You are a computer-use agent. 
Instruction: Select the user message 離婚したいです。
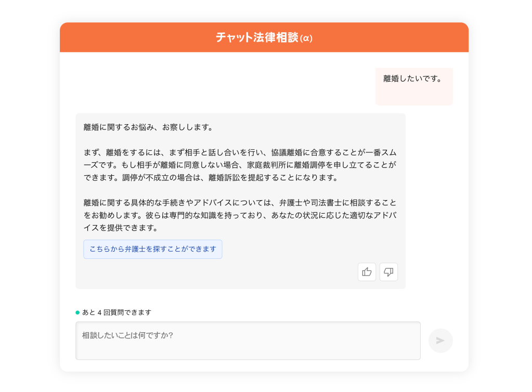[412, 79]
